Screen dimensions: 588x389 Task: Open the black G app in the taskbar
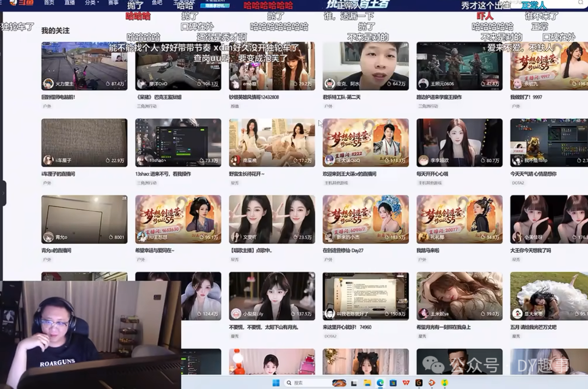[x=419, y=383]
